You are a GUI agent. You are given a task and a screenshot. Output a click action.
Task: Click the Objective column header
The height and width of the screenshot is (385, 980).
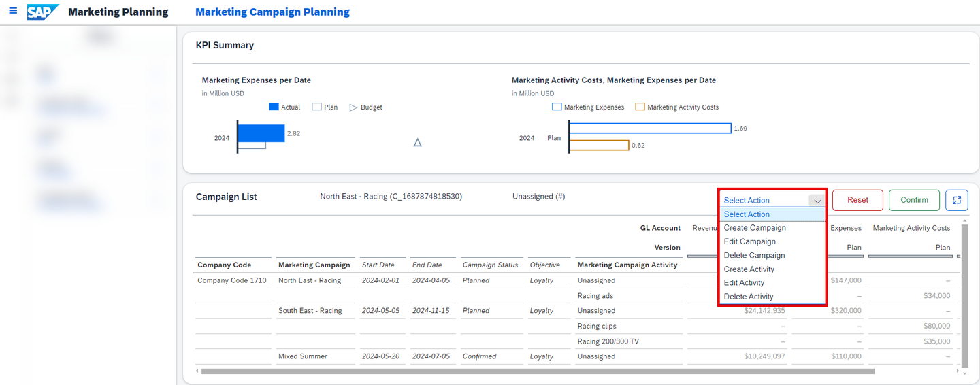click(x=545, y=265)
